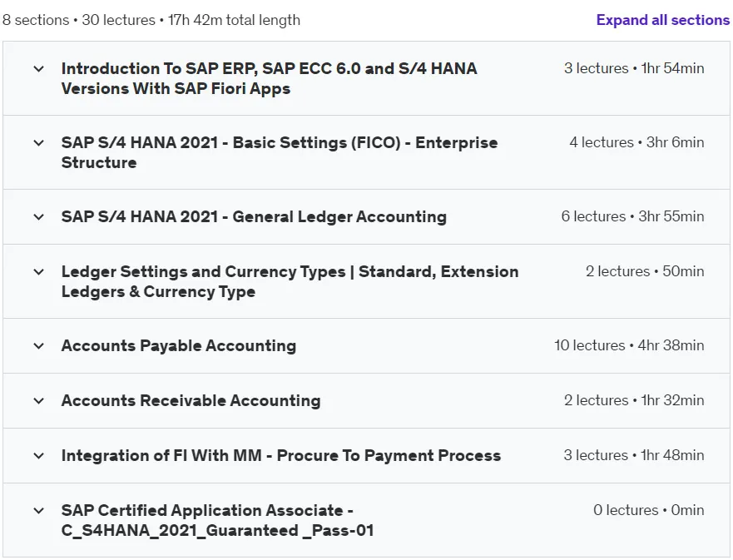Select the 'Ledger Settings and Currency Types' title

pos(290,281)
